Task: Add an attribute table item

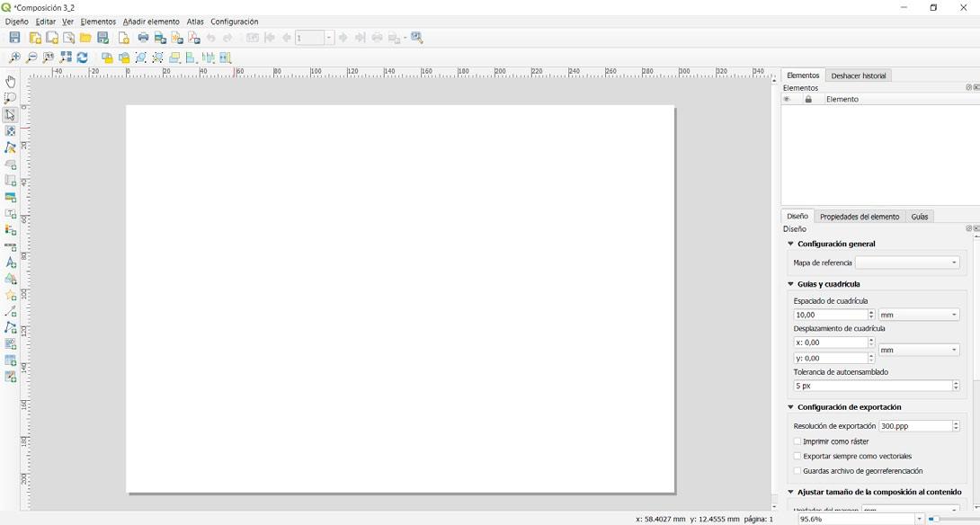Action: tap(10, 360)
